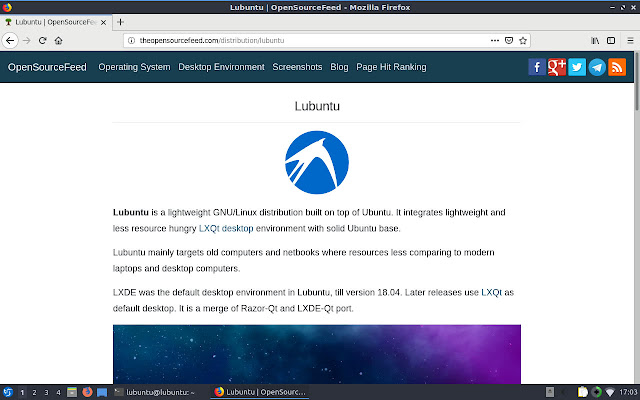Viewport: 640px width, 400px height.
Task: Click the 17:03 clock in the panel
Action: [628, 392]
